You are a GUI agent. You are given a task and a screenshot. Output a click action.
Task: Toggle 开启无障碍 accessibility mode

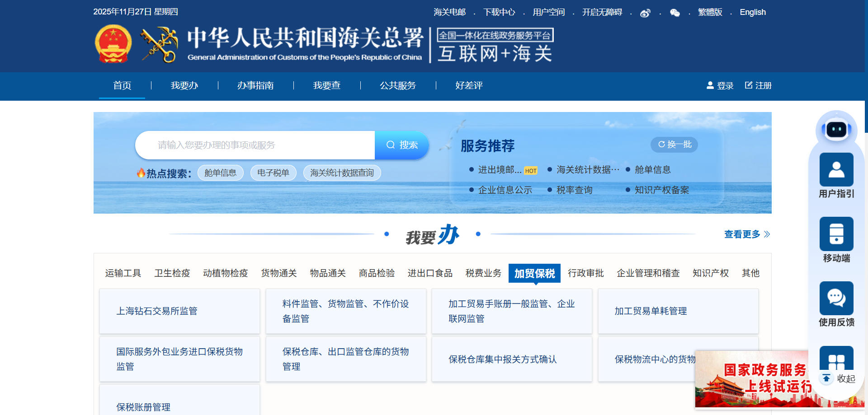pyautogui.click(x=602, y=12)
